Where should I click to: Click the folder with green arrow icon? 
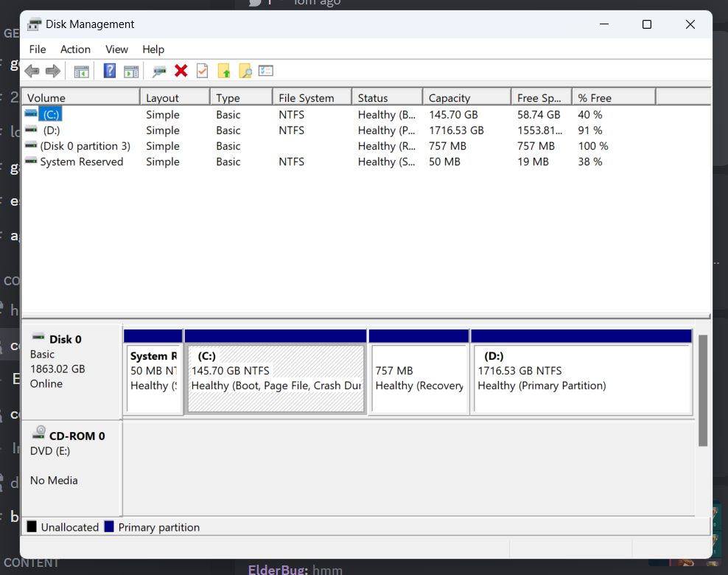click(224, 72)
